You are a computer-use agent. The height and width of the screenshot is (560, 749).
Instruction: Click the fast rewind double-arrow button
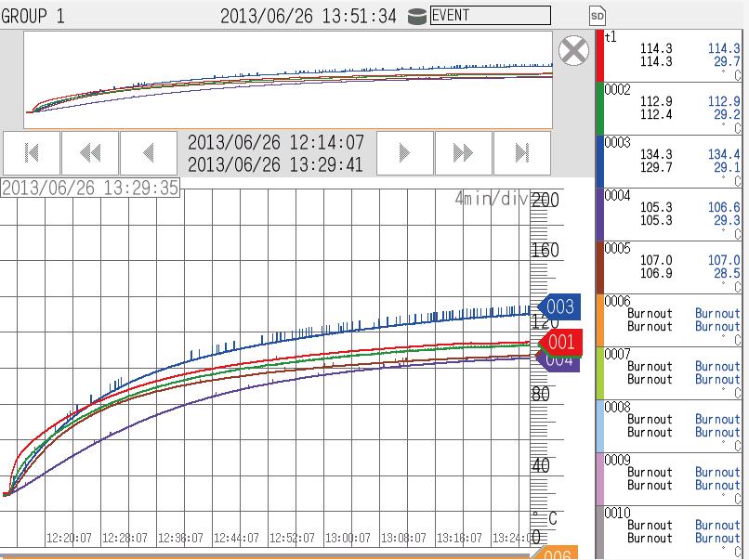pos(90,153)
